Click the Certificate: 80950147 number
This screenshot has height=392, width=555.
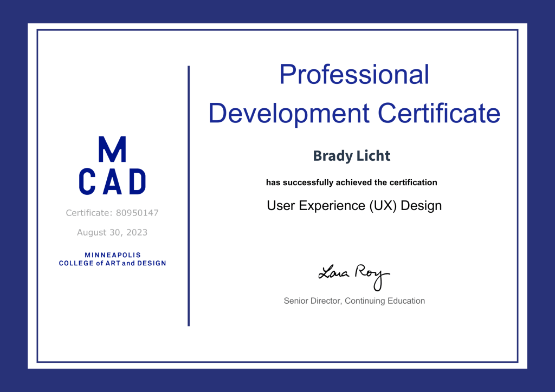(112, 213)
